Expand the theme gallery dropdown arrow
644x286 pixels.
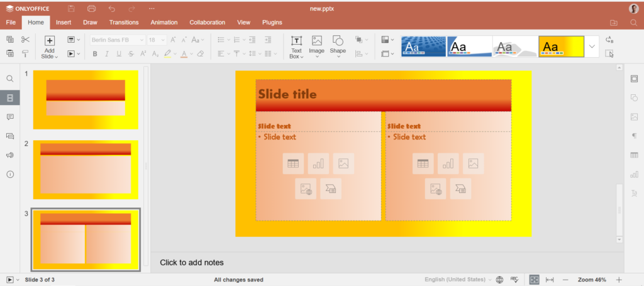pos(592,47)
